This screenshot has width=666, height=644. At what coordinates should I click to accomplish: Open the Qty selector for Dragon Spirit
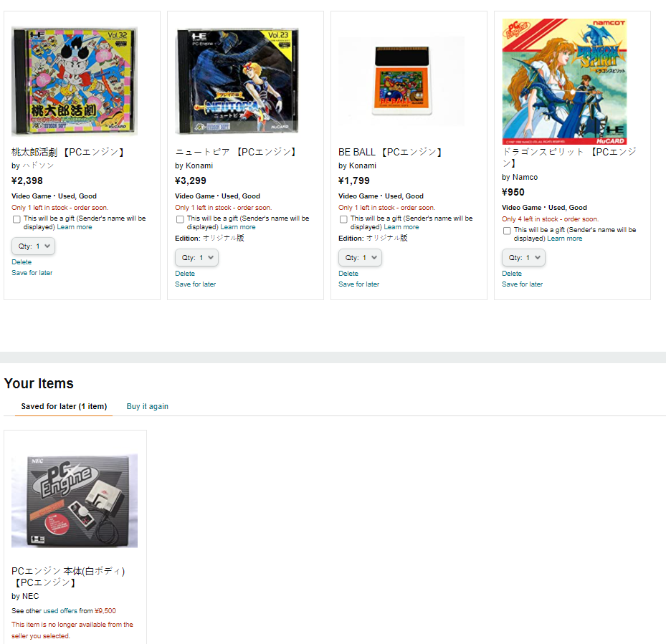(x=524, y=258)
